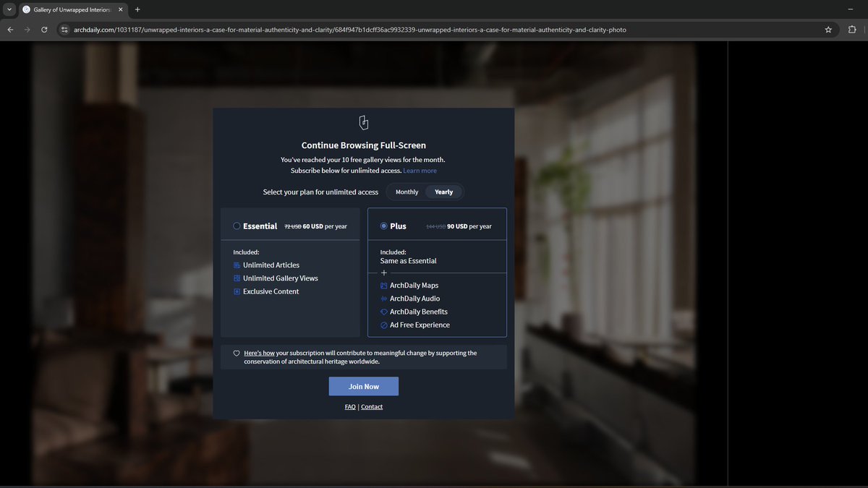Click the ArchDaily logo icon in dialog

click(x=364, y=121)
